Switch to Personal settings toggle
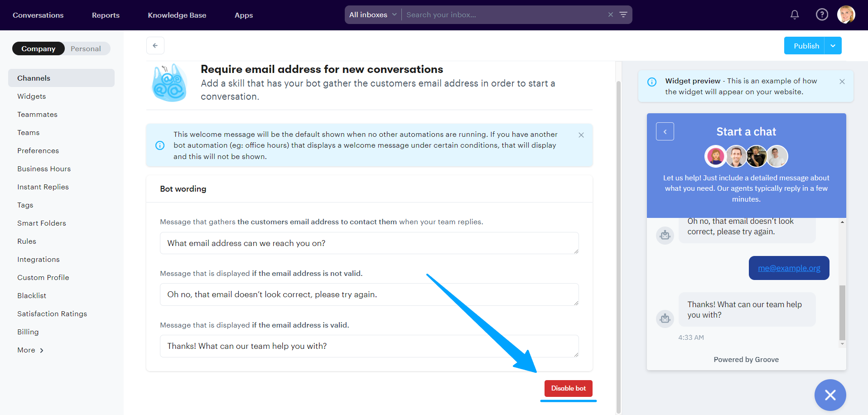The width and height of the screenshot is (868, 415). click(86, 49)
